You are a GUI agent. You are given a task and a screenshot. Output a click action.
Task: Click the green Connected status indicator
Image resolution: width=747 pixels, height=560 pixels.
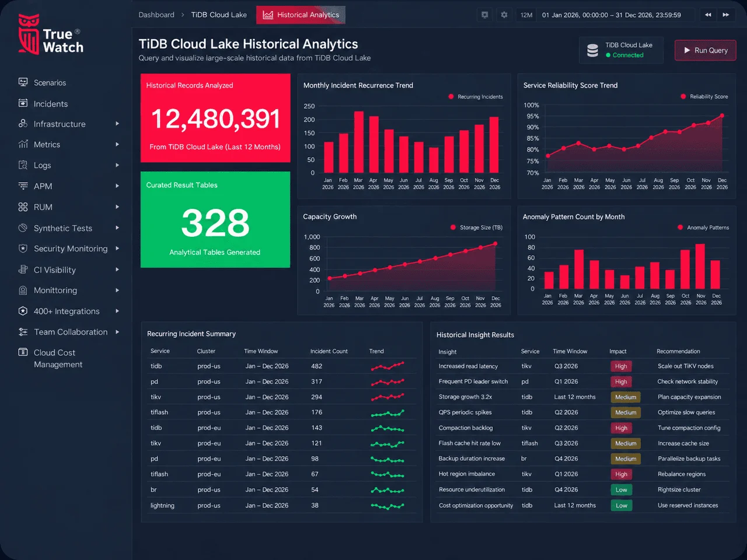coord(624,55)
